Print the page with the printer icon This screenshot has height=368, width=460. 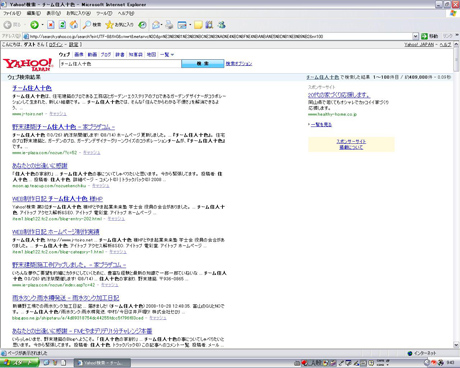pyautogui.click(x=169, y=25)
